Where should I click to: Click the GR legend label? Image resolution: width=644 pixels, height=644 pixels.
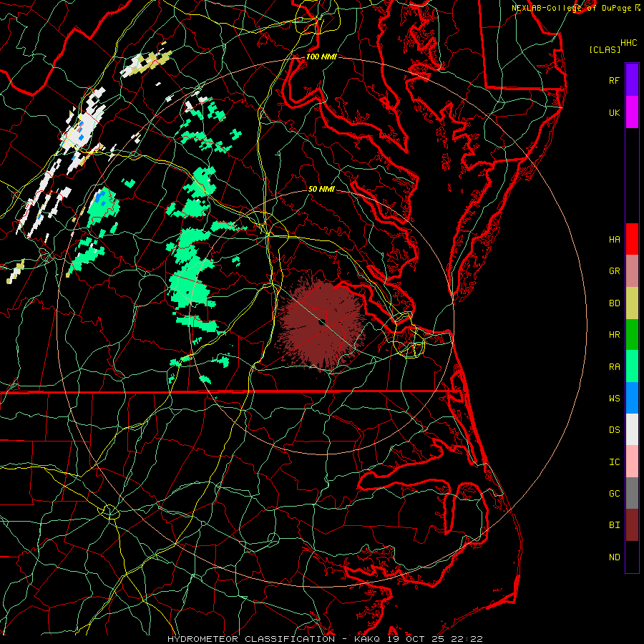614,270
